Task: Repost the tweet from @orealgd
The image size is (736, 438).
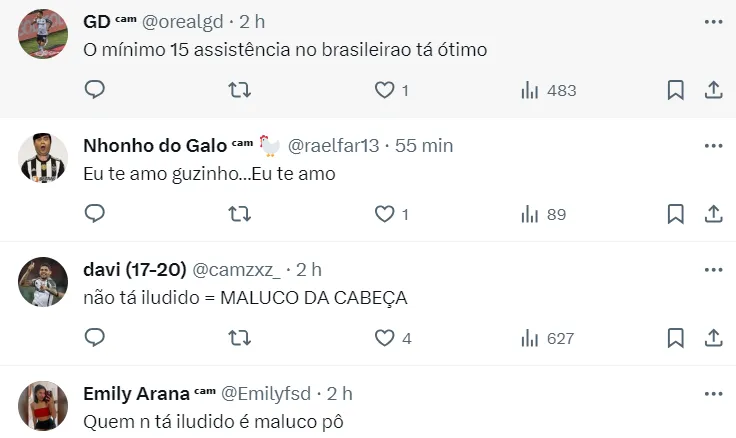Action: pyautogui.click(x=239, y=90)
